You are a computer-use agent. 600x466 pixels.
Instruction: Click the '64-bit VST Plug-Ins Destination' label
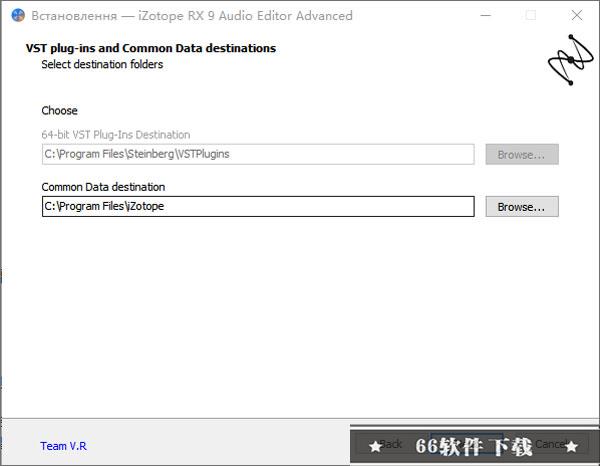[x=116, y=135]
